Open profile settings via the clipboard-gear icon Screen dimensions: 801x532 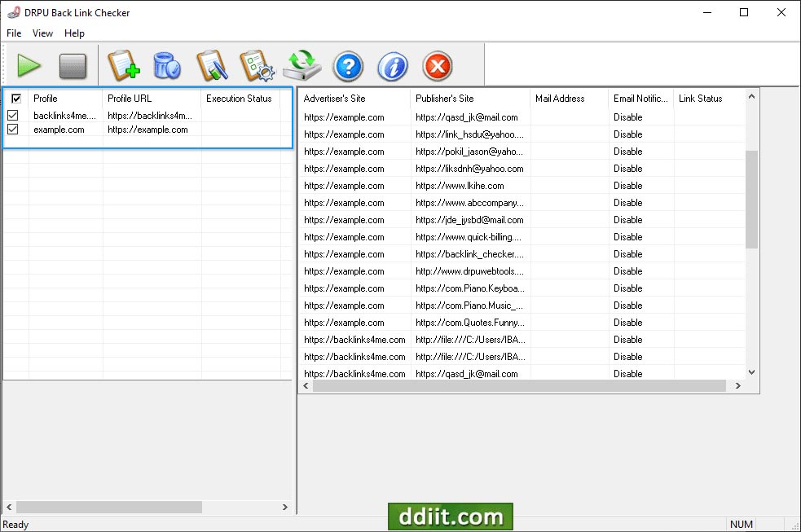pyautogui.click(x=257, y=66)
